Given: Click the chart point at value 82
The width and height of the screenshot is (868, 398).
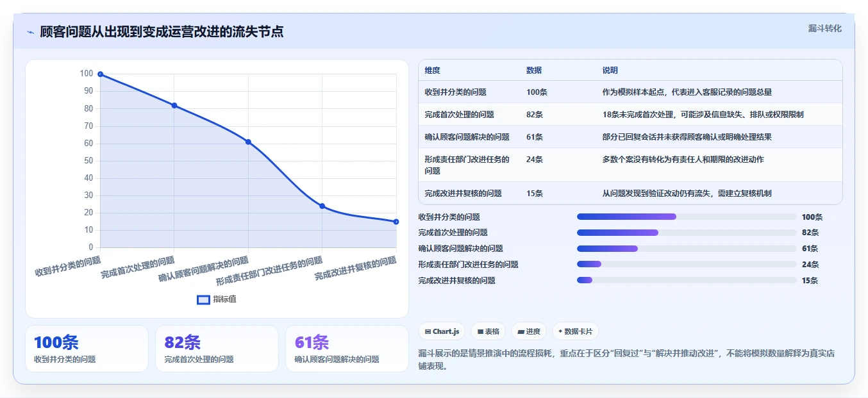Looking at the screenshot, I should (x=174, y=105).
